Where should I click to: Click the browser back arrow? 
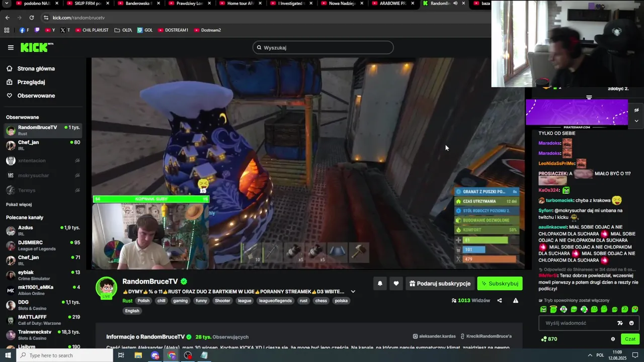click(7, 18)
